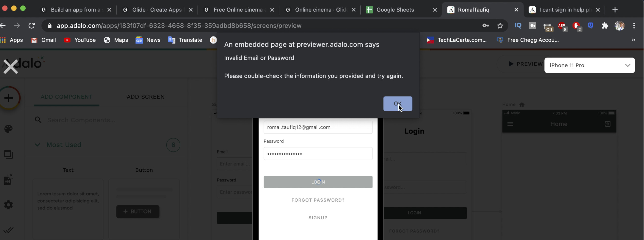Switch to the Build an app from tab
This screenshot has height=240, width=644.
pos(75,10)
